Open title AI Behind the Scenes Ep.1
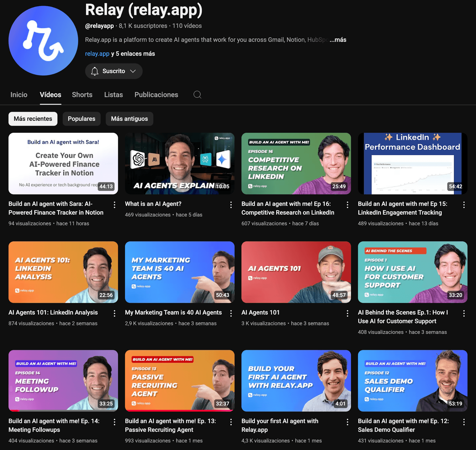The width and height of the screenshot is (476, 450). (403, 317)
